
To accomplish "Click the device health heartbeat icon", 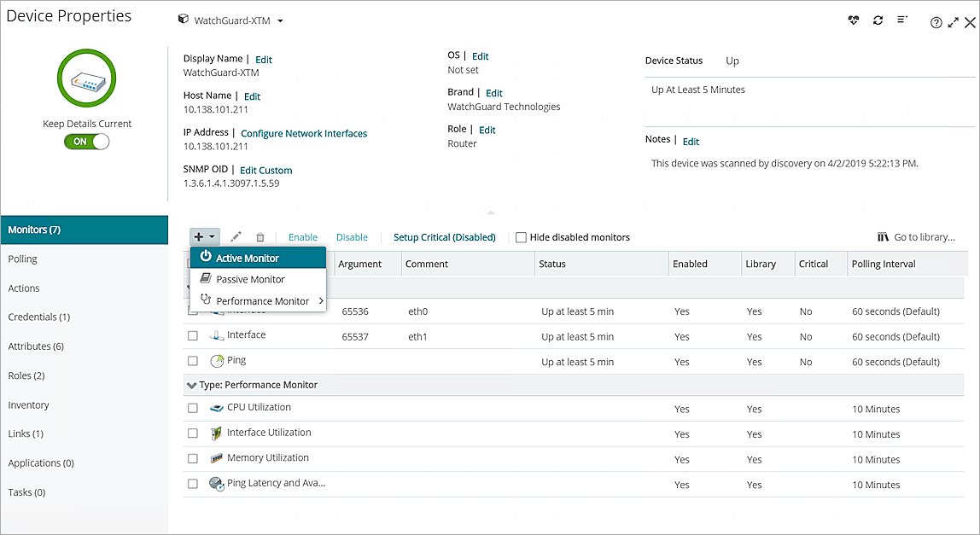I will point(853,20).
